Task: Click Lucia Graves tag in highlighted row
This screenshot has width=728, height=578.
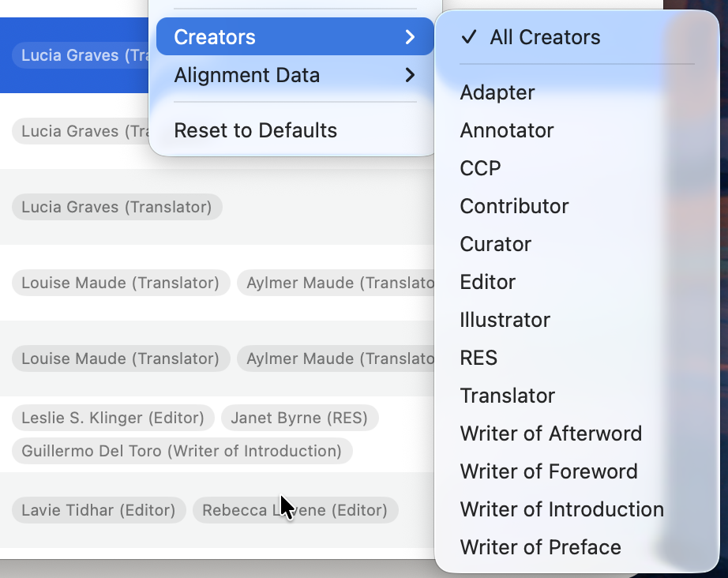Action: (x=81, y=55)
